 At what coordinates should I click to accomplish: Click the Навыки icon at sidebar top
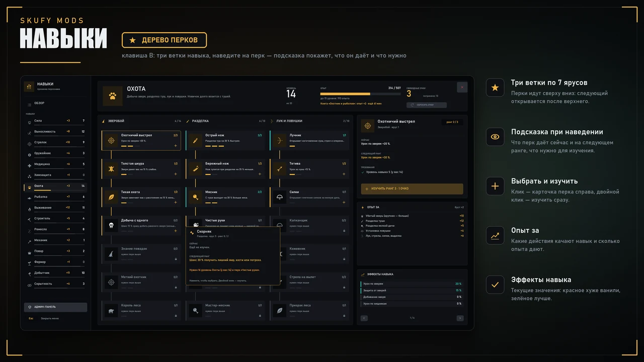pos(29,86)
